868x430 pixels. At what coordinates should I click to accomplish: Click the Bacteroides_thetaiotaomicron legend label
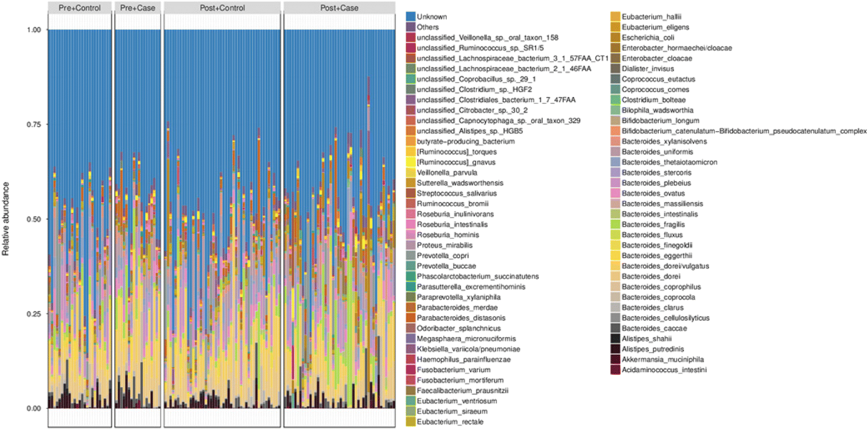[670, 162]
